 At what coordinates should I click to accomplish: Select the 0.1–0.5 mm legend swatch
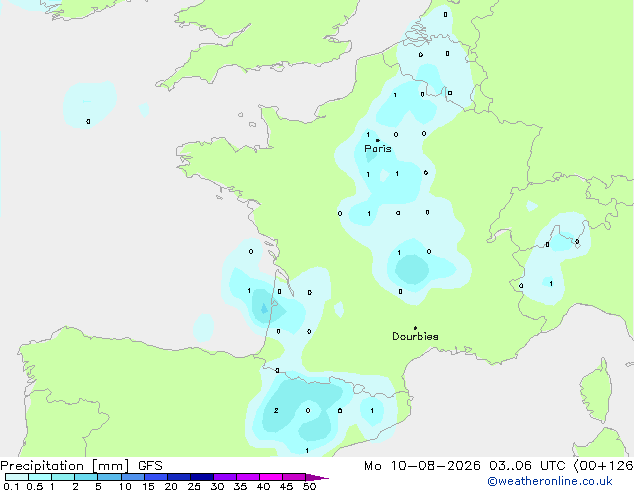point(17,477)
